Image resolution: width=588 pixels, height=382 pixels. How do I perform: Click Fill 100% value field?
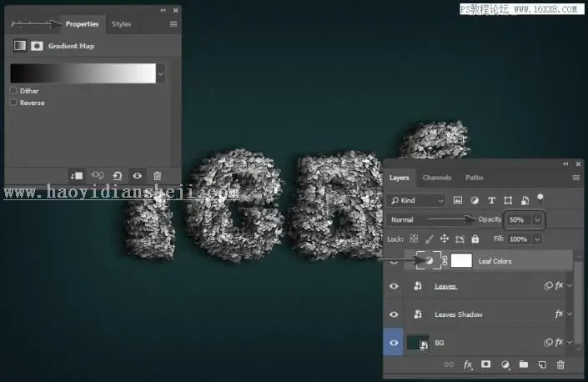click(519, 239)
